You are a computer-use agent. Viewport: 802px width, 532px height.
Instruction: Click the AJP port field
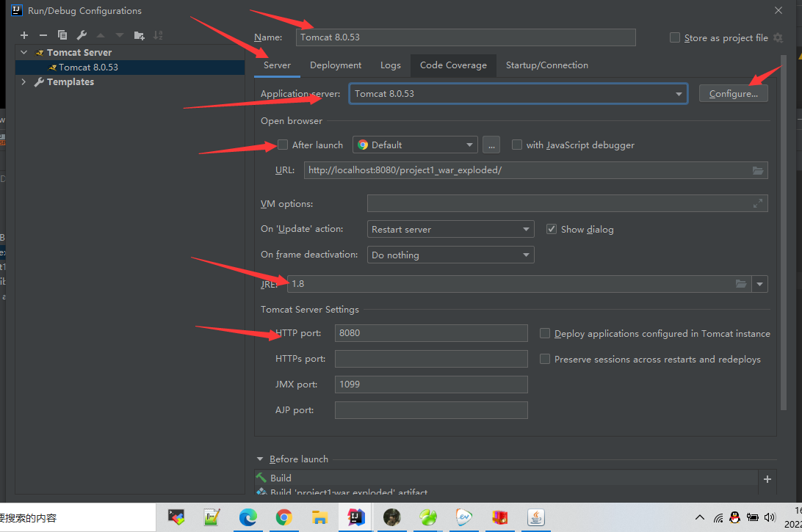[431, 410]
